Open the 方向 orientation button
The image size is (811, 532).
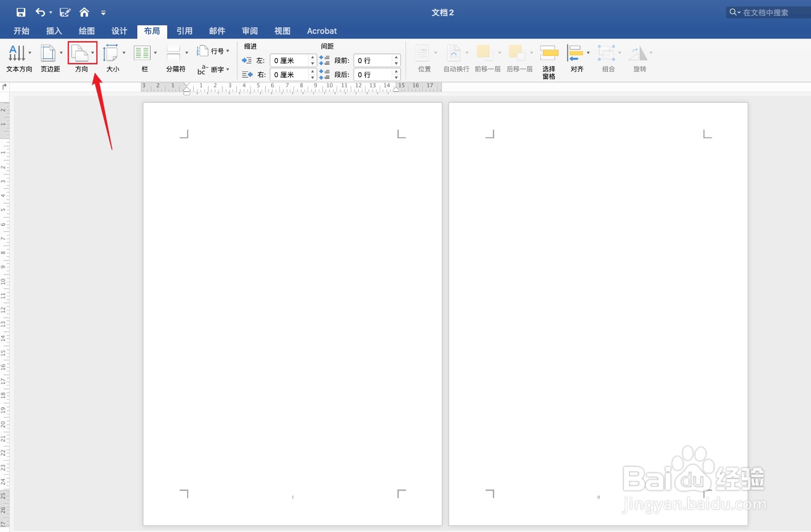82,58
